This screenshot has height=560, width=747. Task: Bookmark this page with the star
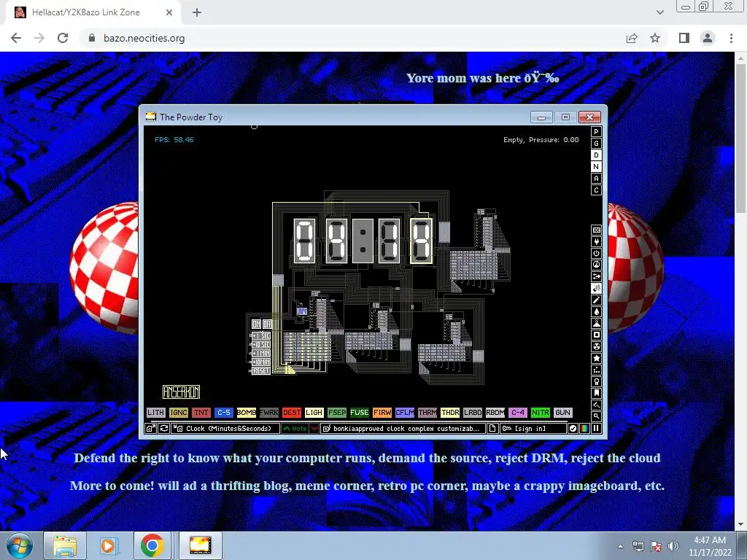coord(655,38)
